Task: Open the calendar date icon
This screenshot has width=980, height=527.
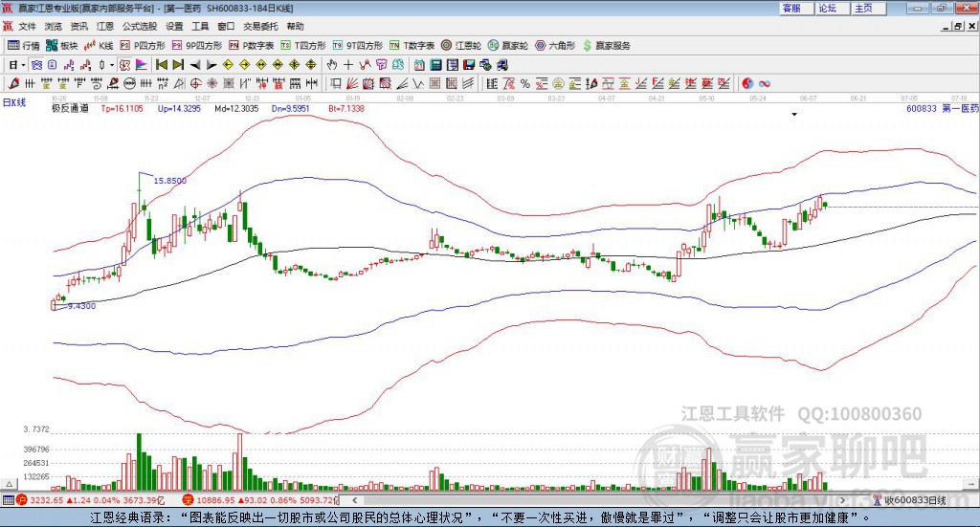Action: [419, 65]
